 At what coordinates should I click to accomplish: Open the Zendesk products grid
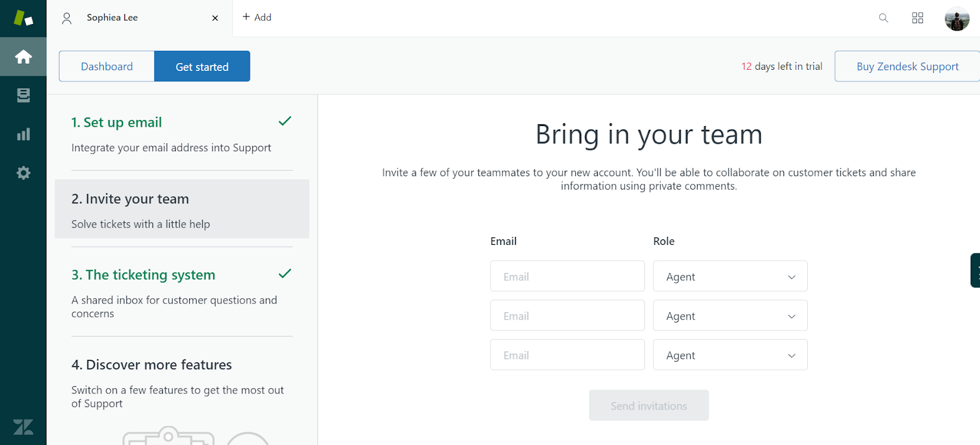point(918,18)
